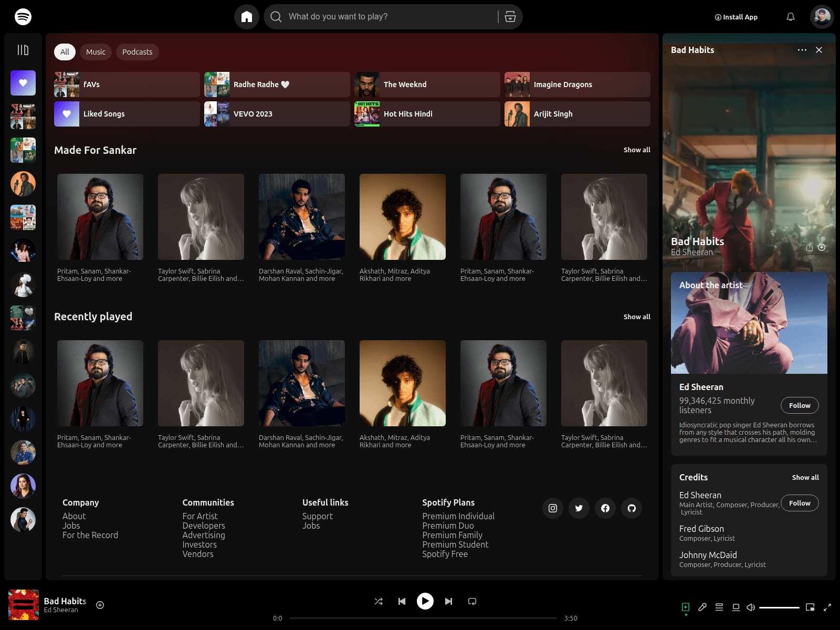Viewport: 840px width, 630px height.
Task: Toggle Now Playing view
Action: (x=686, y=607)
